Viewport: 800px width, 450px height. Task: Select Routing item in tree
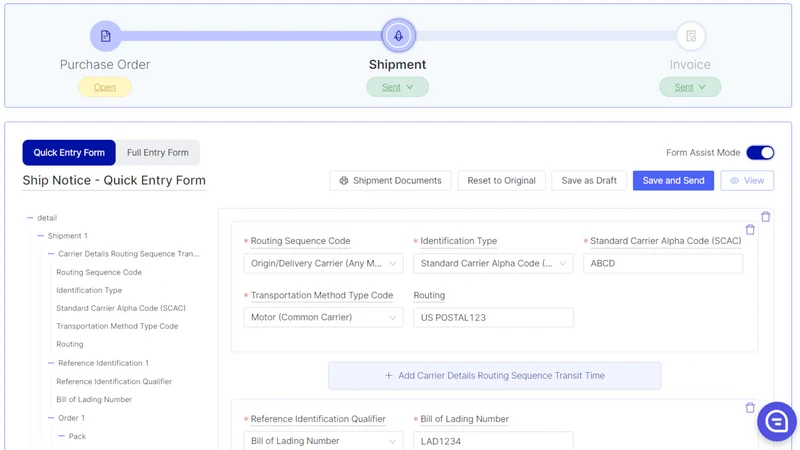[x=70, y=344]
